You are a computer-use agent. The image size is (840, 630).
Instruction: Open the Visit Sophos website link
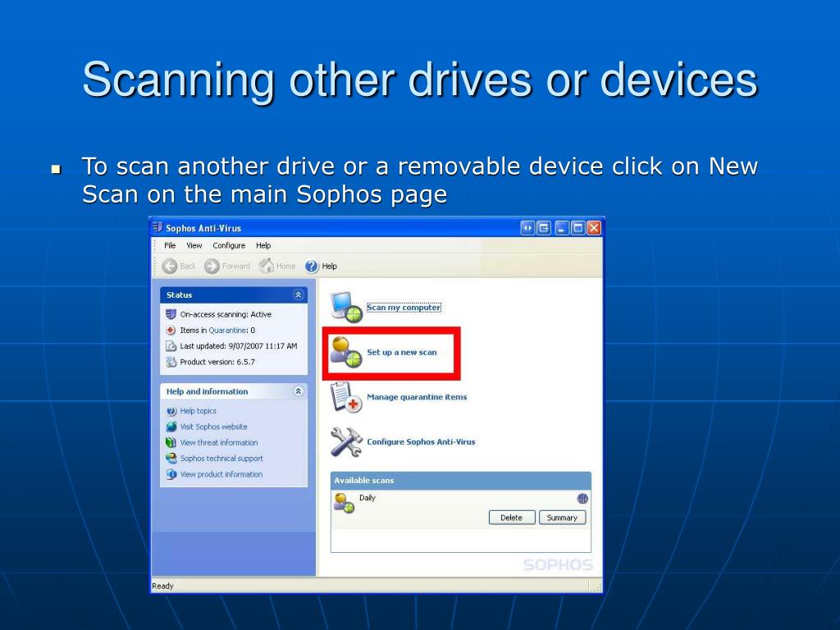(x=214, y=427)
